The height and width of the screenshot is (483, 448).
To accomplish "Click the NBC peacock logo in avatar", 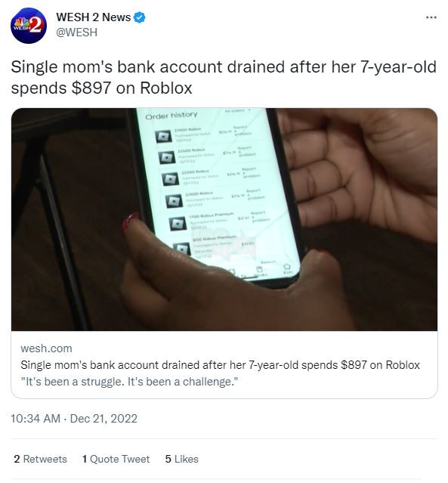I will 20,22.
